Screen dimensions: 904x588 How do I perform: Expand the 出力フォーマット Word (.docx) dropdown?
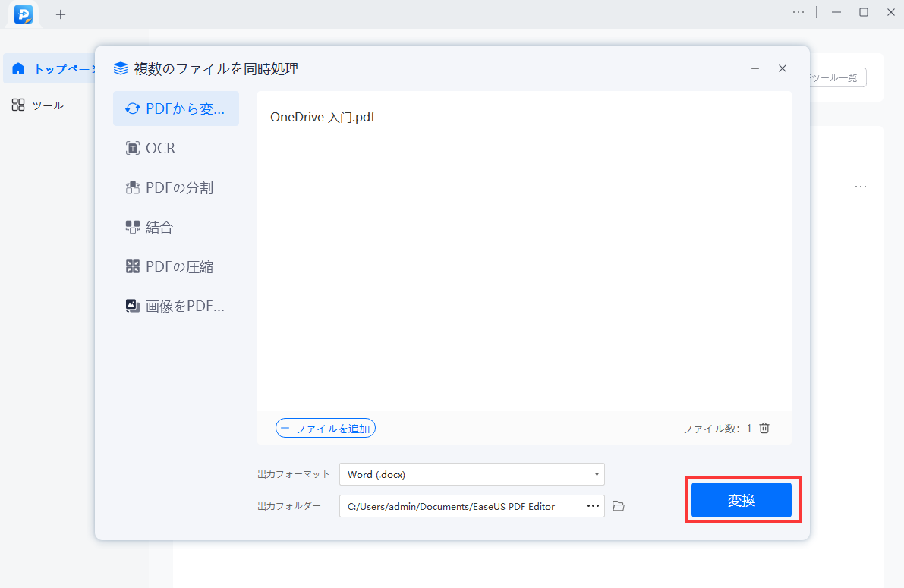coord(471,474)
